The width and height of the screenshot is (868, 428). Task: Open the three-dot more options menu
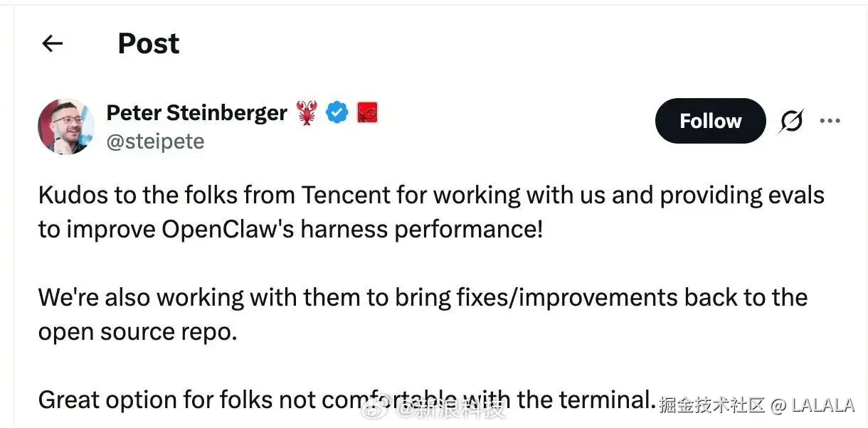[830, 122]
